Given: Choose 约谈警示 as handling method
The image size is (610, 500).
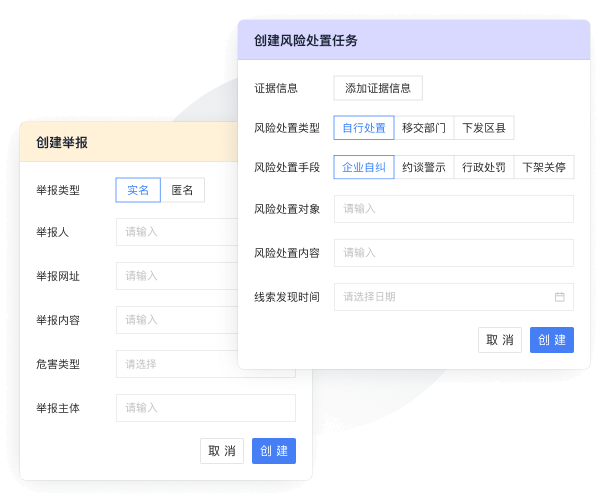Looking at the screenshot, I should 424,167.
